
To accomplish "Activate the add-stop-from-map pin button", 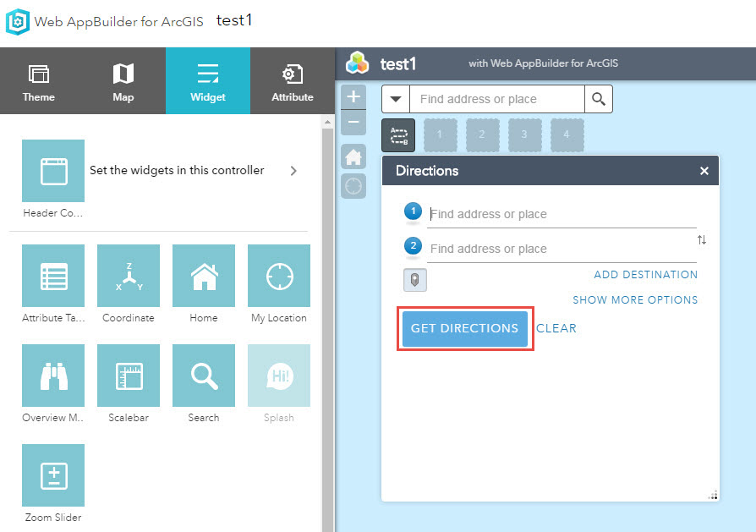I will (414, 280).
